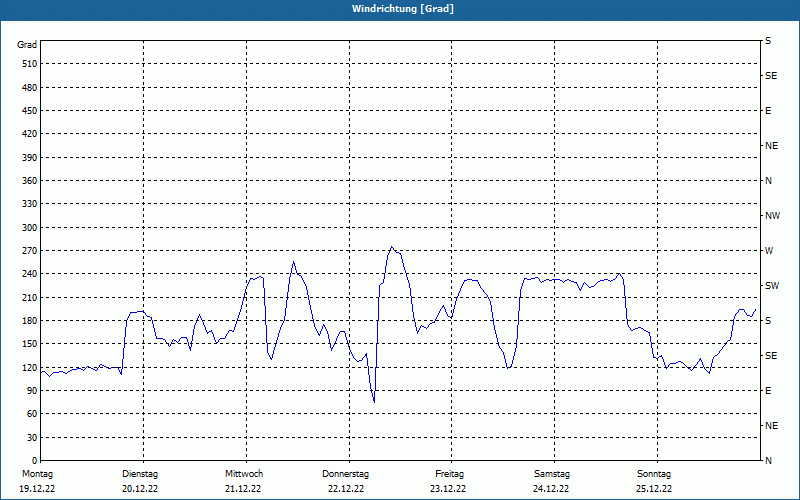
Task: Click the "210" degree axis label
Action: click(x=30, y=297)
